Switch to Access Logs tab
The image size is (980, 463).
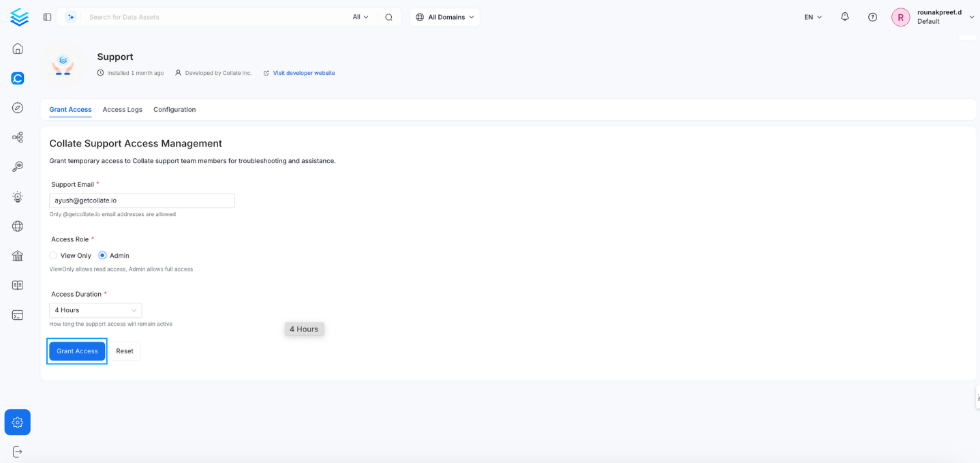pyautogui.click(x=123, y=109)
